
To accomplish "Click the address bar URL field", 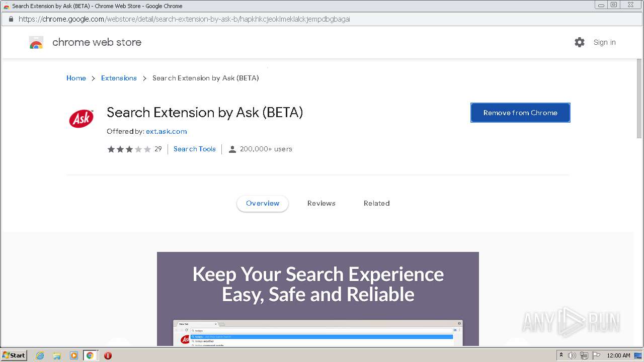I will coord(322,19).
